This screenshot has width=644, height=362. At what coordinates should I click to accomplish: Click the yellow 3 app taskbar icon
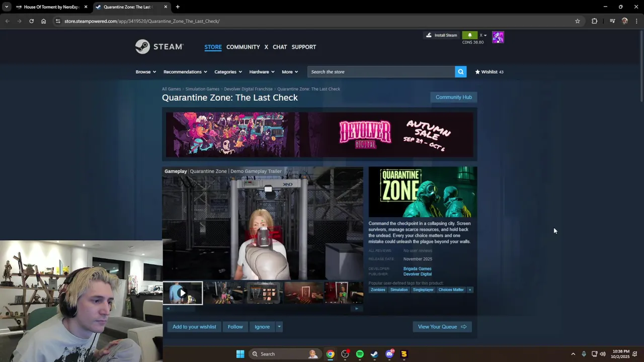[x=404, y=354]
